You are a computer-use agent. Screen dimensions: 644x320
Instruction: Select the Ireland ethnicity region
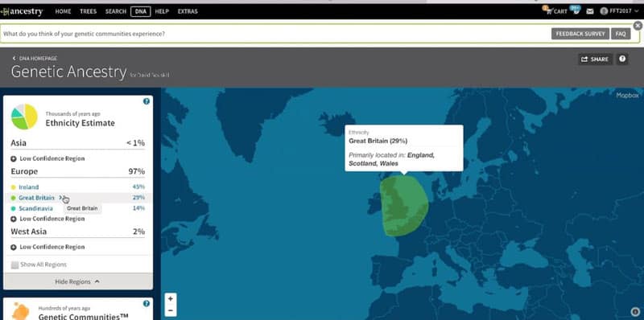click(x=29, y=187)
